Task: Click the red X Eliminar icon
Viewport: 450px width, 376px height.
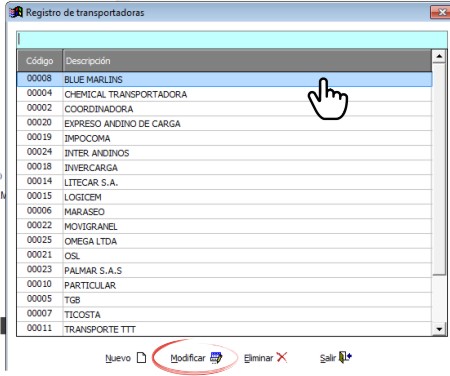Action: 282,357
